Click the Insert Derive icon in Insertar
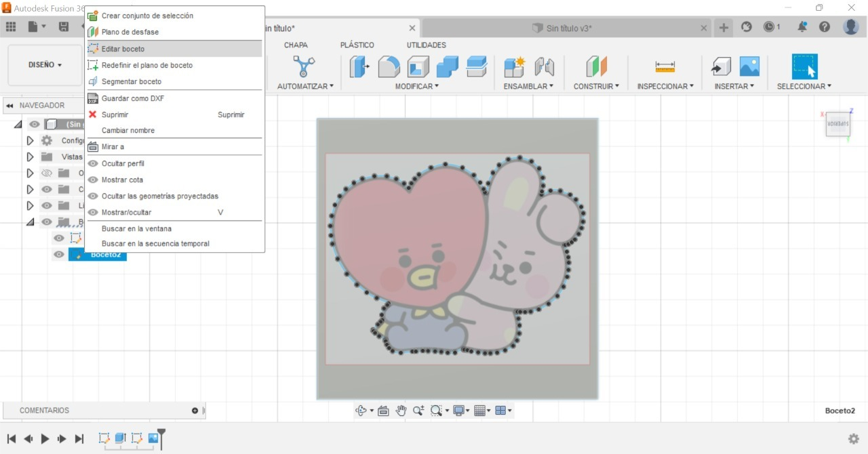This screenshot has height=454, width=868. click(x=721, y=66)
